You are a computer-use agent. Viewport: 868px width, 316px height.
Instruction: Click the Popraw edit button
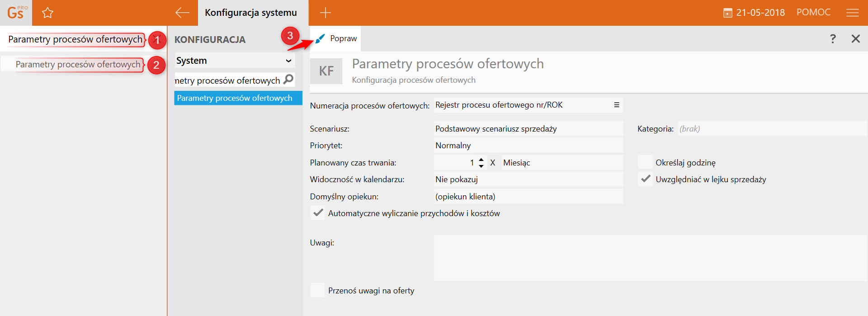[336, 38]
